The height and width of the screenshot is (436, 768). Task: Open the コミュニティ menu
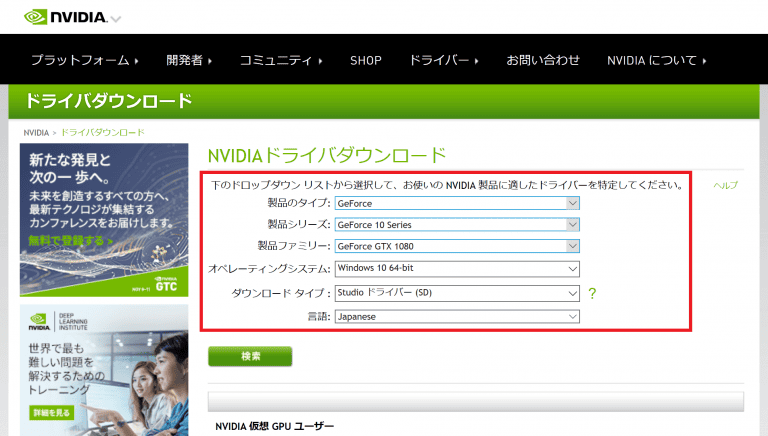(x=281, y=60)
